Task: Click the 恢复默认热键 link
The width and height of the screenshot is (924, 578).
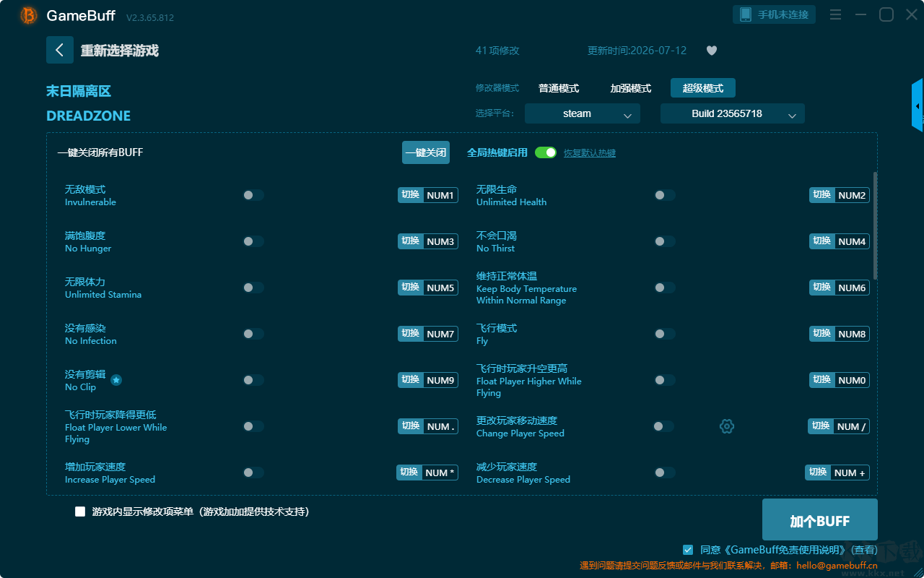Action: 590,153
